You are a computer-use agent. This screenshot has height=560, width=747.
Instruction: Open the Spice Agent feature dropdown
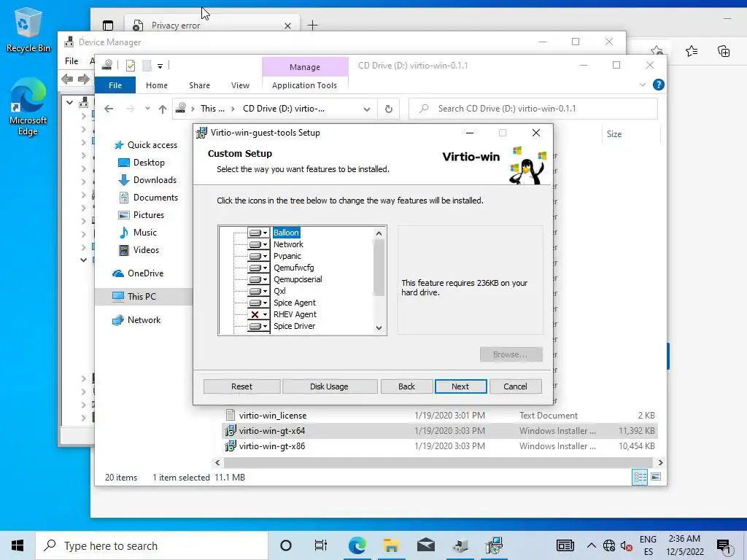pos(258,303)
